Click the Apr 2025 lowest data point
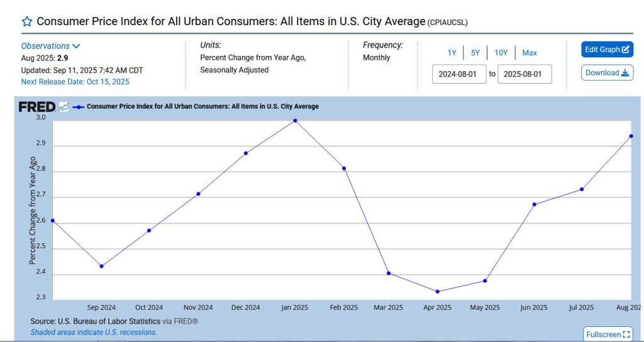The height and width of the screenshot is (342, 644). pos(438,291)
